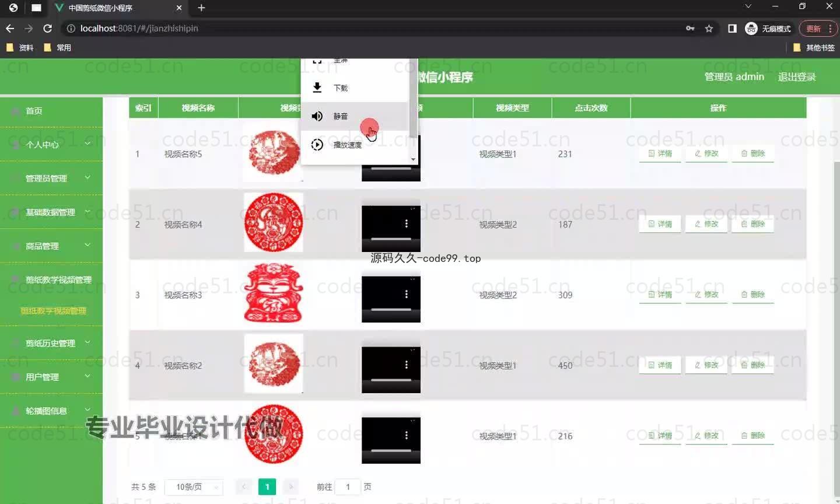Click 修改 for 视频名称4
840x504 pixels.
click(706, 224)
